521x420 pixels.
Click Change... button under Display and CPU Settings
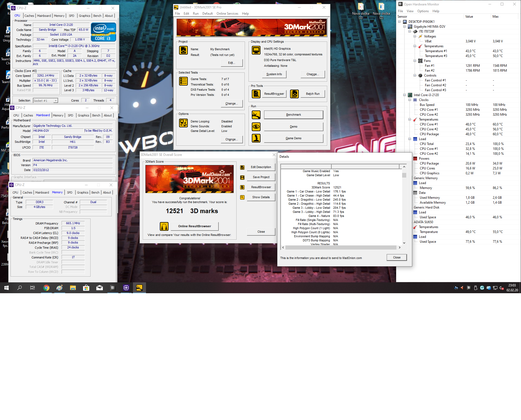(x=313, y=74)
